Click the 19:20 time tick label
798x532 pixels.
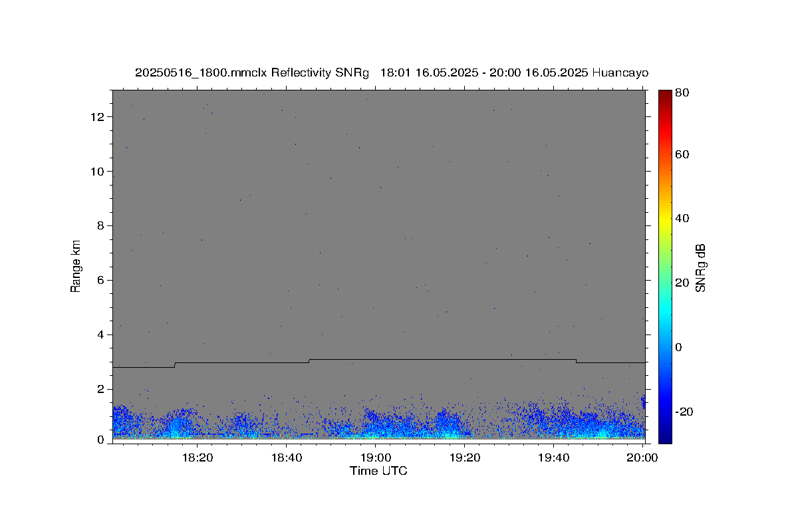click(465, 457)
